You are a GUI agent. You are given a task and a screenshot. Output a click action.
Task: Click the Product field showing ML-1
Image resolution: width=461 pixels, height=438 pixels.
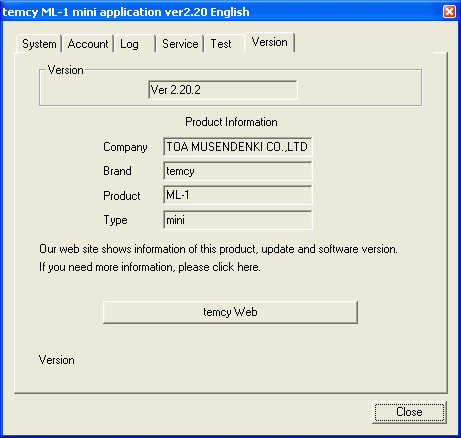(238, 195)
